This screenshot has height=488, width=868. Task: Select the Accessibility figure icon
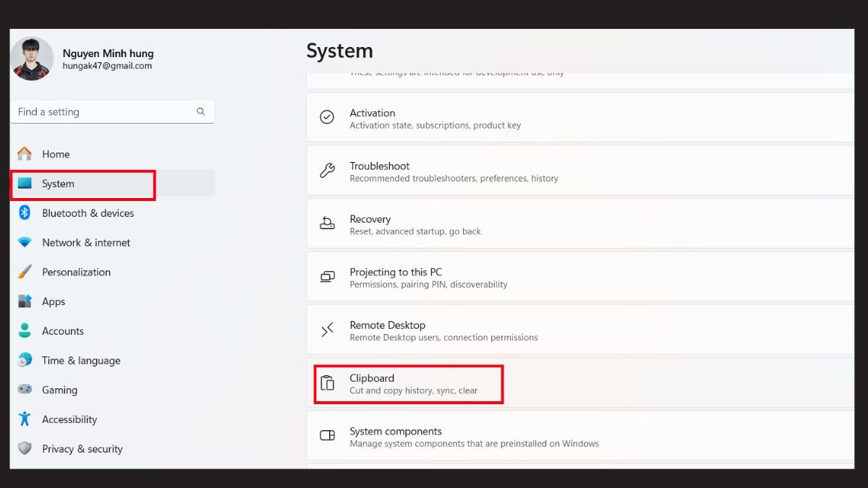[25, 419]
